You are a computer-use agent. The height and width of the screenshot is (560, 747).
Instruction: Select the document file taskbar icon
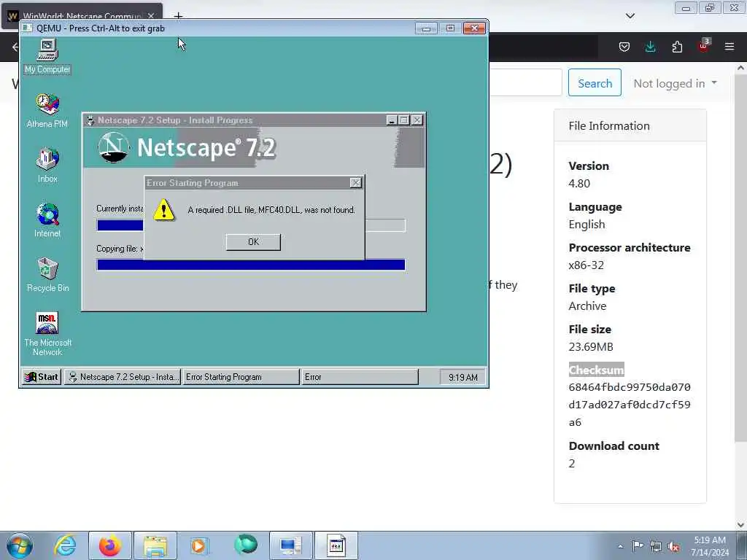(336, 545)
